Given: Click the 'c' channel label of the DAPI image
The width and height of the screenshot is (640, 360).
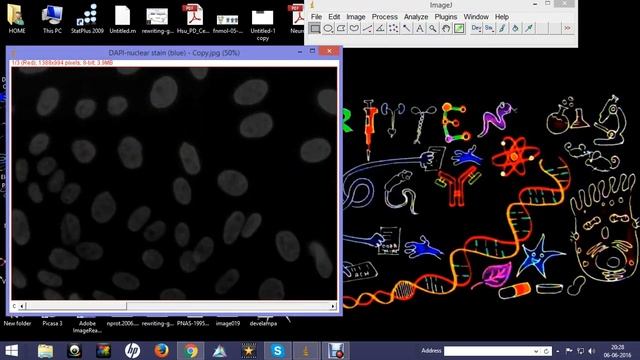Looking at the screenshot, I should click(x=14, y=306).
